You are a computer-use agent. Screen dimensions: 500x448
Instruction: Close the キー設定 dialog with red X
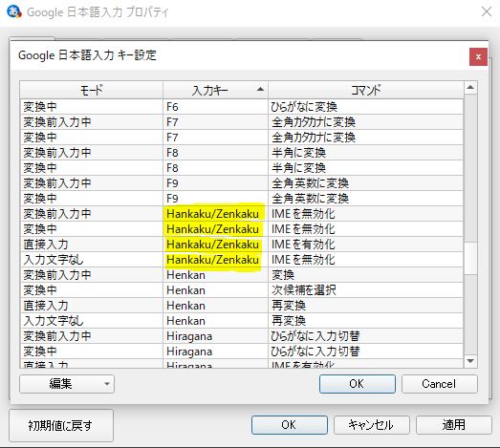coord(478,56)
